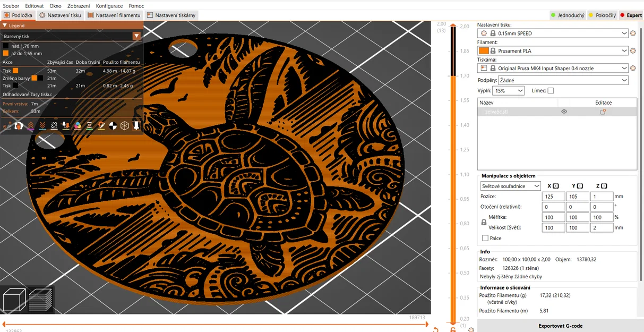Switch to Nastavení filamentu tab
Screen dimensions: 644x332
click(x=114, y=15)
